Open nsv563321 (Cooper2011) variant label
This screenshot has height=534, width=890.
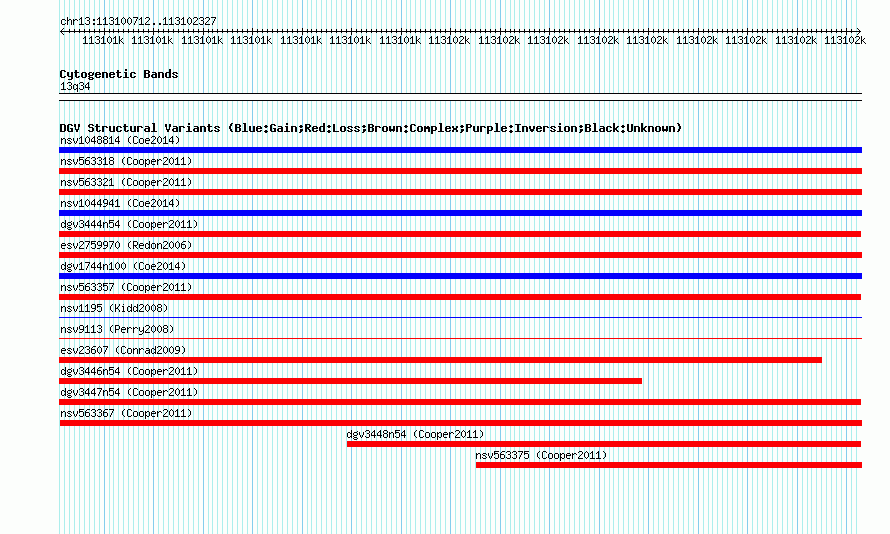[x=126, y=182]
